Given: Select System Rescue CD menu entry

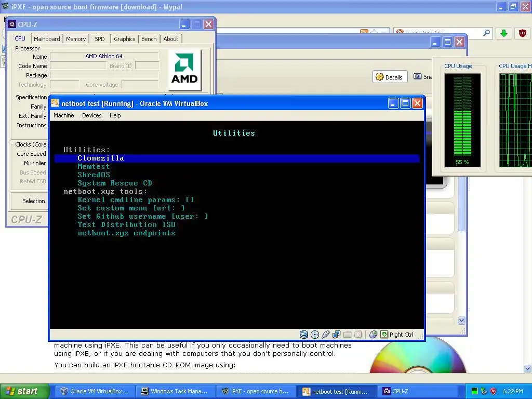Looking at the screenshot, I should 115,183.
